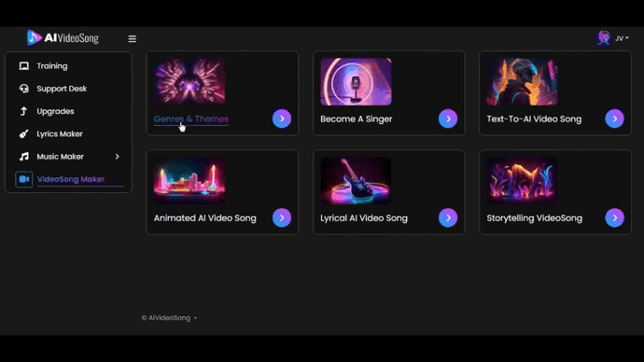The height and width of the screenshot is (362, 644).
Task: Click the Training monitor icon
Action: [24, 65]
